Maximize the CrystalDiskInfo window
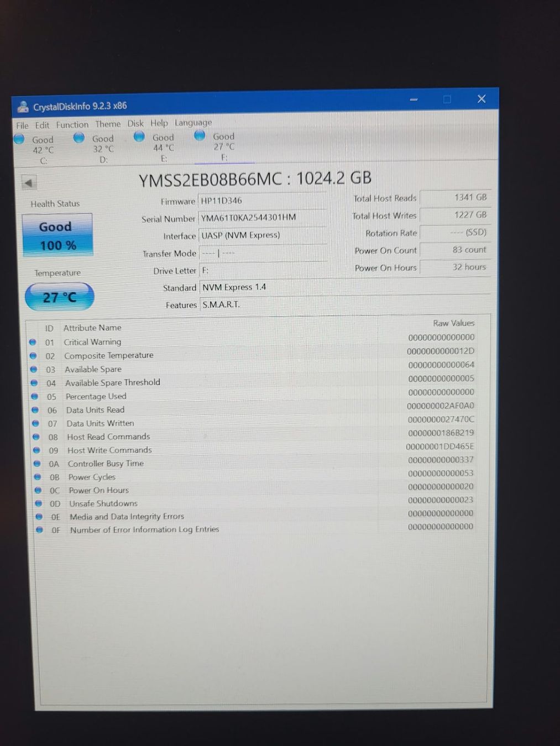Viewport: 560px width, 746px height. pos(447,99)
